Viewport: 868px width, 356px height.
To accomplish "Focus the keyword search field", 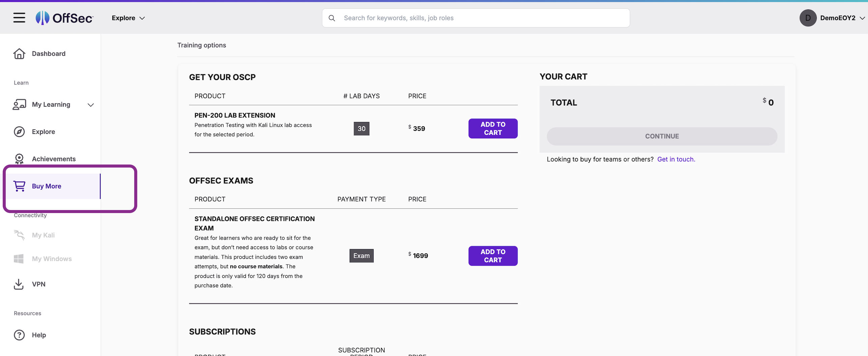I will tap(475, 18).
